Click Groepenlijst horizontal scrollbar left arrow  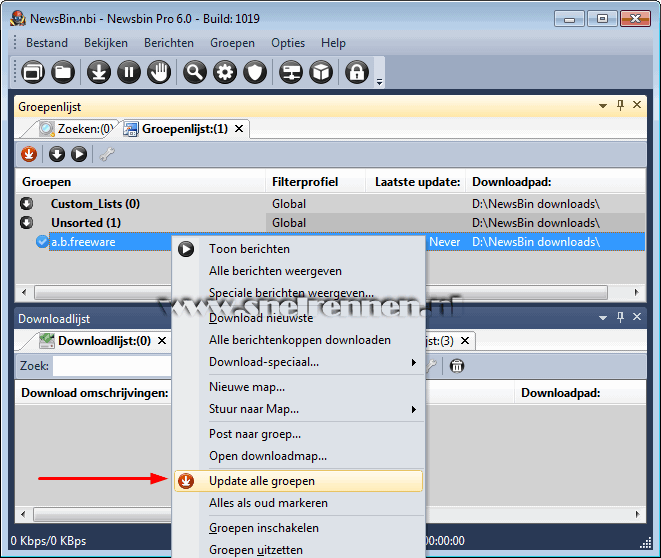click(24, 292)
